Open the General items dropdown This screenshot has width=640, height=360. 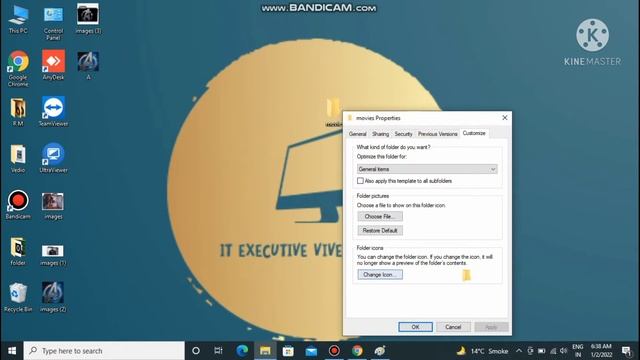click(x=427, y=169)
